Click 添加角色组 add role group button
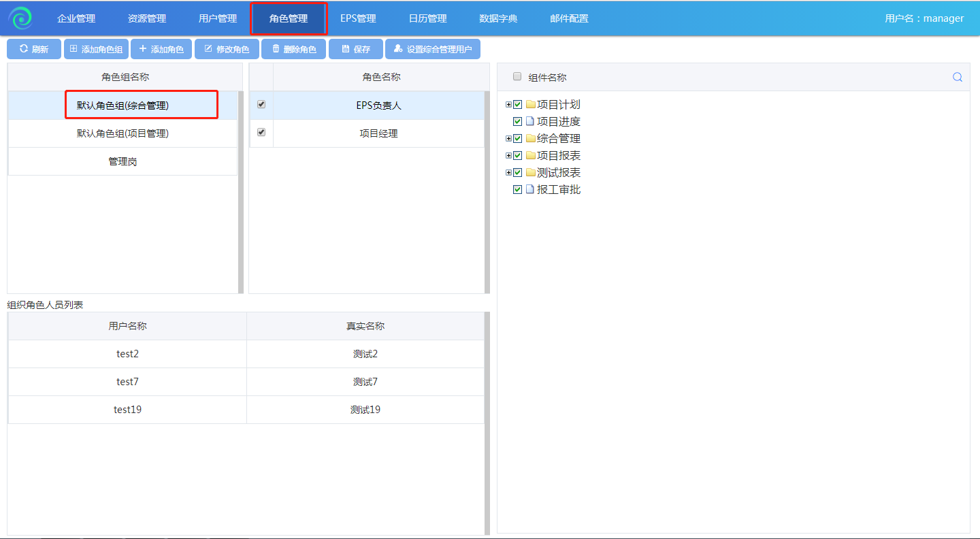980x539 pixels. [x=96, y=49]
